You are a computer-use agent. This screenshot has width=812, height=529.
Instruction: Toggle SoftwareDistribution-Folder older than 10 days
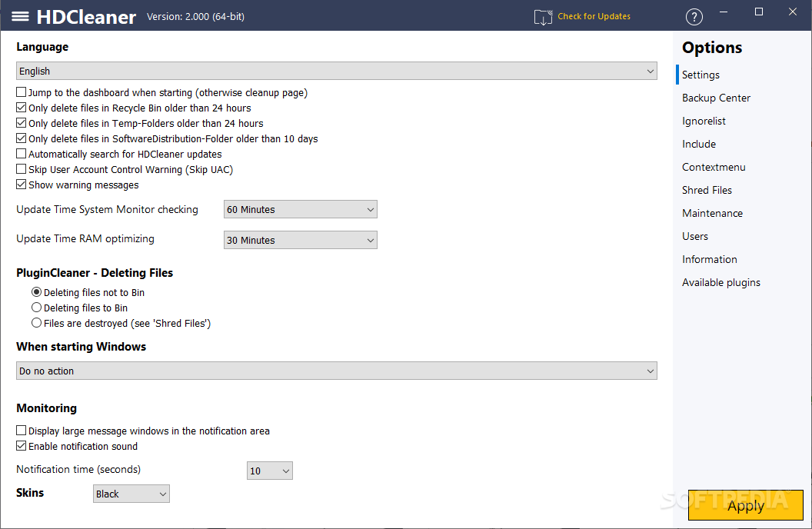[x=22, y=138]
